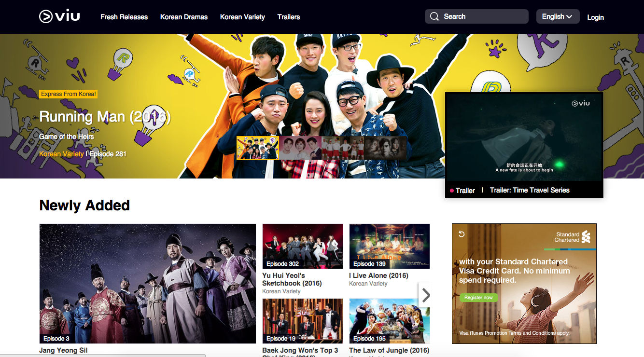Open the Jang Yeong Sil Episode 3 thumbnail

[148, 284]
